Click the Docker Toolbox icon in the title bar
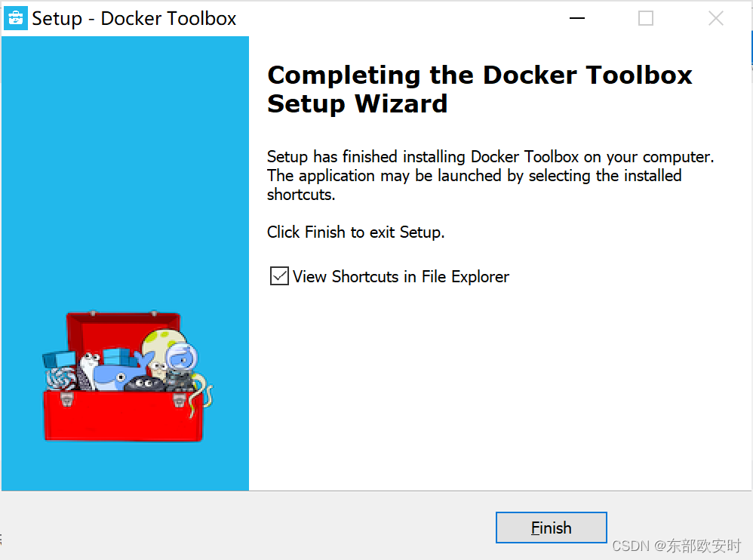753x560 pixels. tap(15, 17)
